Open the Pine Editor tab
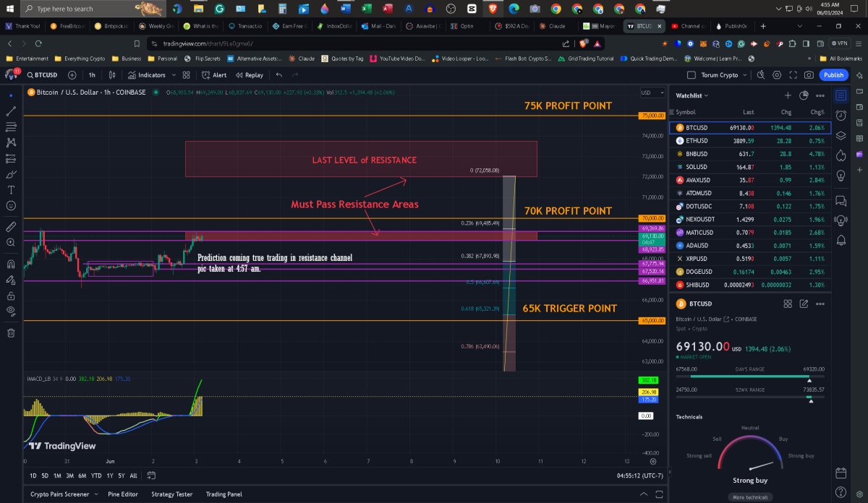 pyautogui.click(x=123, y=494)
